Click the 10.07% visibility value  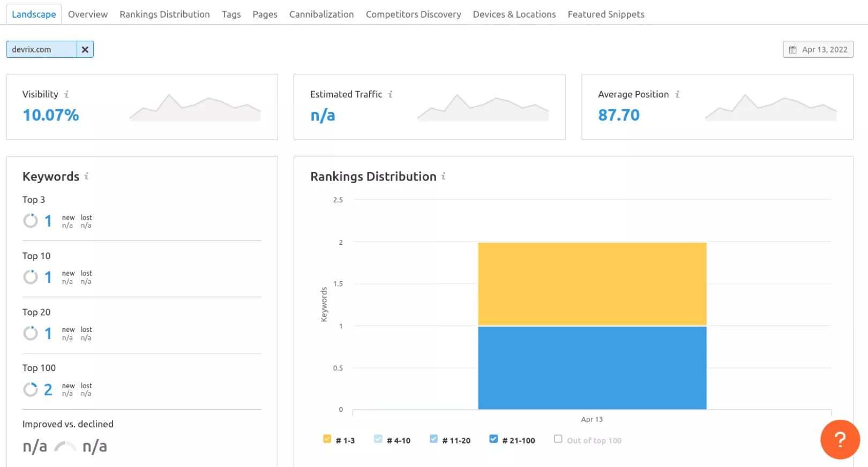tap(51, 115)
